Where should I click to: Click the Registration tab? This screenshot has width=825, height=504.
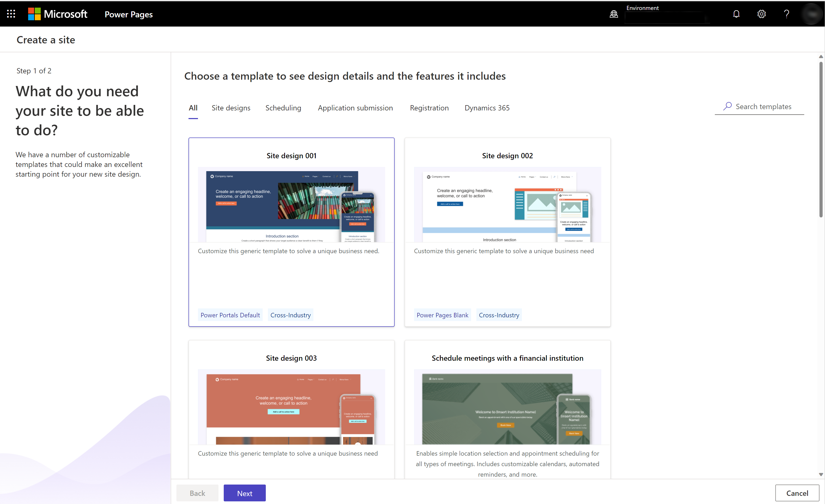click(x=429, y=107)
